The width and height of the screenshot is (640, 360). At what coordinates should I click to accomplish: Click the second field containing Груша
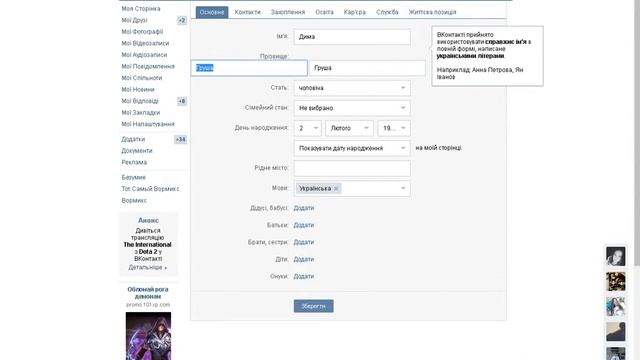(x=367, y=68)
